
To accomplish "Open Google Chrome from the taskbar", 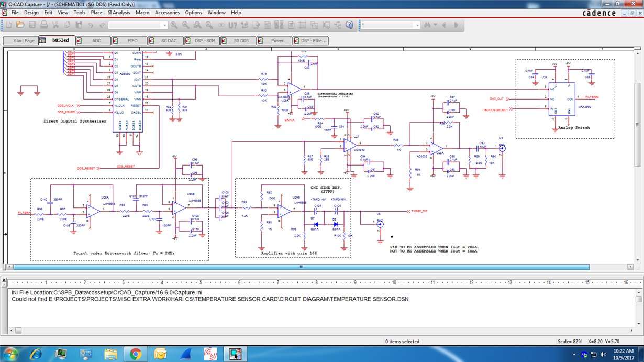I will point(136,354).
